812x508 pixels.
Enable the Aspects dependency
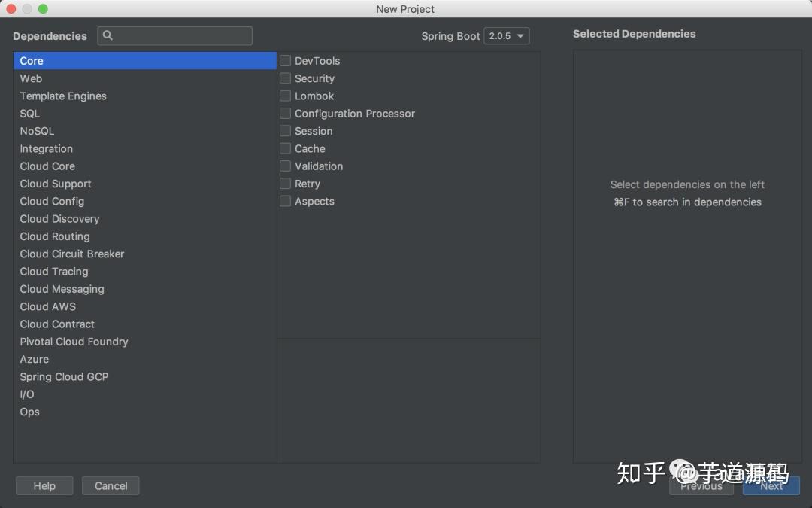tap(285, 201)
